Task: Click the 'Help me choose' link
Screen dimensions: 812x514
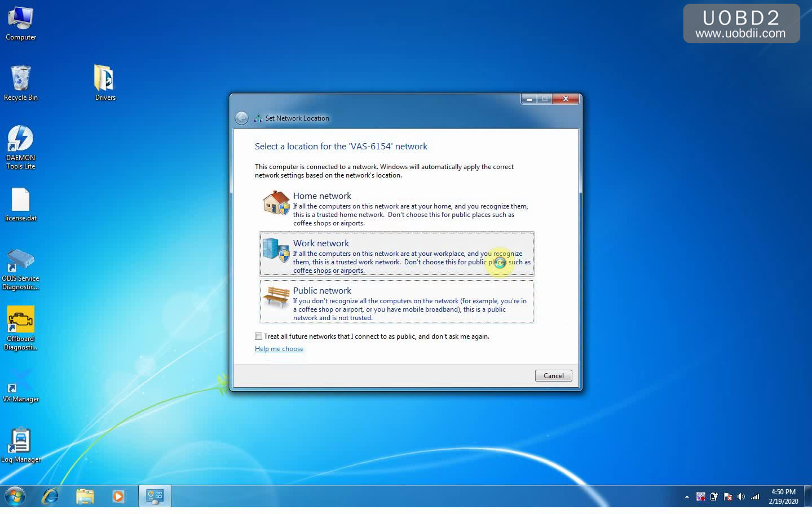Action: pyautogui.click(x=279, y=349)
